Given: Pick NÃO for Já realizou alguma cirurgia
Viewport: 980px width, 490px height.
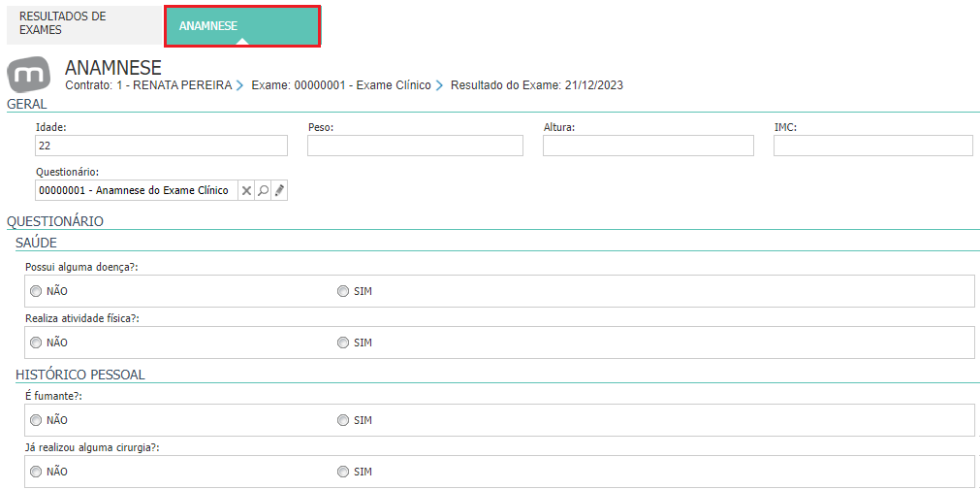Looking at the screenshot, I should tap(36, 472).
